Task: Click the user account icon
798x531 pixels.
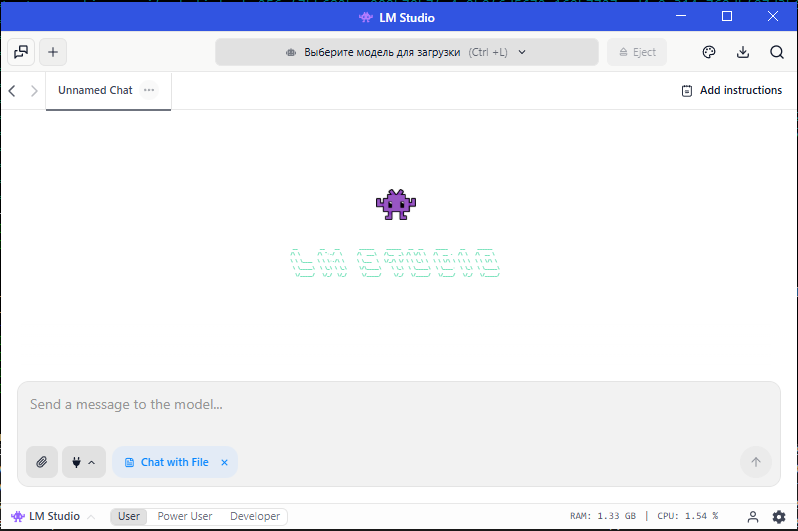Action: coord(754,517)
